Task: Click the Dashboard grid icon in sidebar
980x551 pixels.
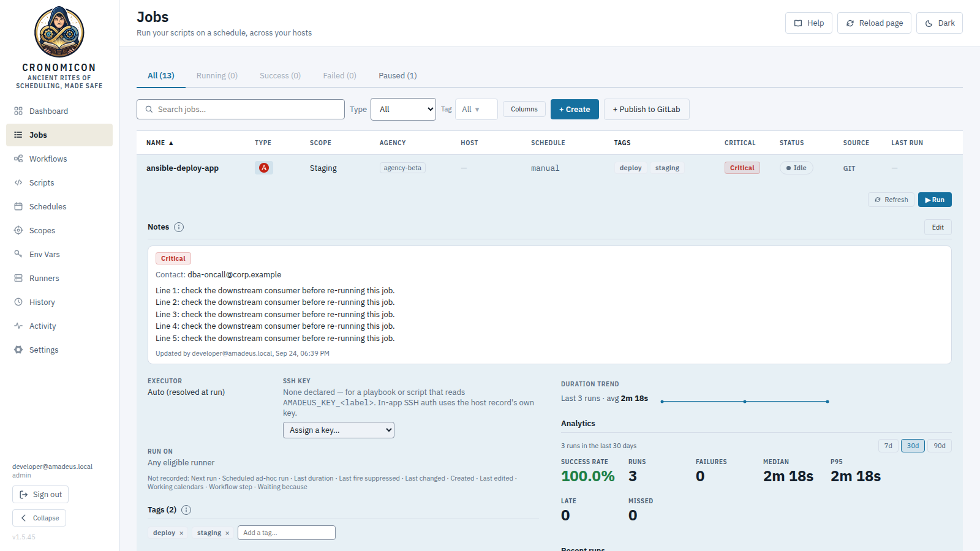Action: click(18, 111)
